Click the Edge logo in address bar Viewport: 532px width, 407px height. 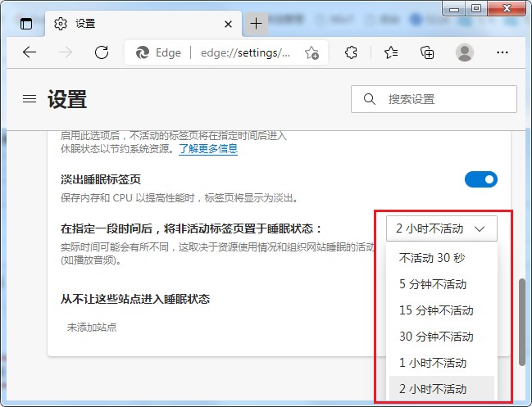point(142,53)
